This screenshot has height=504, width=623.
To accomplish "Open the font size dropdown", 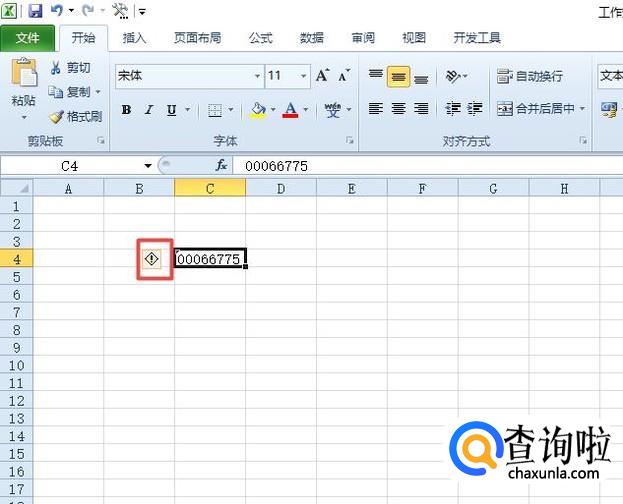I will click(x=303, y=76).
